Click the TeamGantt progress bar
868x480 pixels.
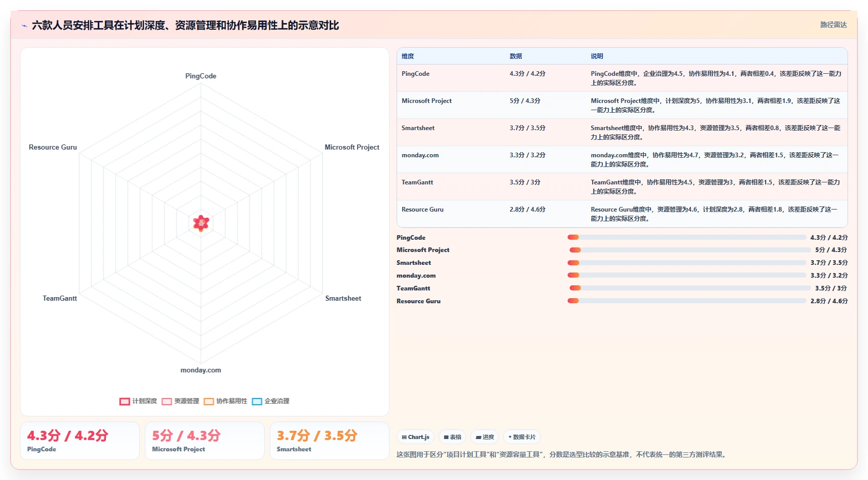[690, 288]
